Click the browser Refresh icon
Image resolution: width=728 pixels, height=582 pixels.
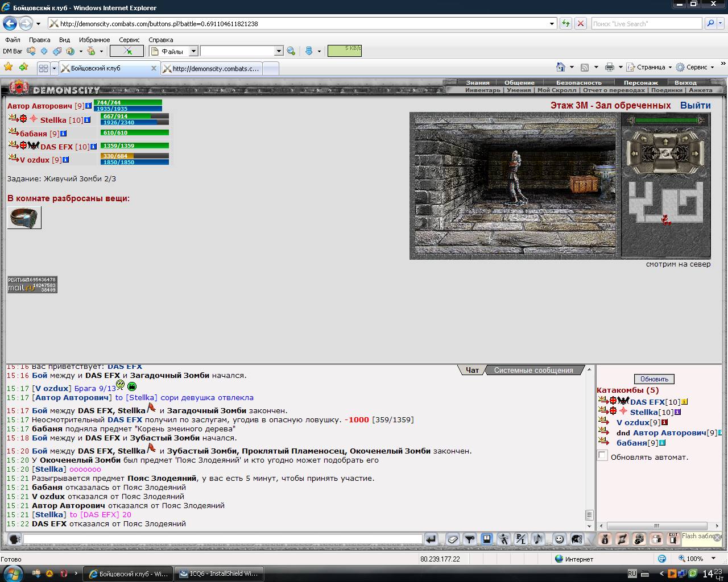click(565, 23)
